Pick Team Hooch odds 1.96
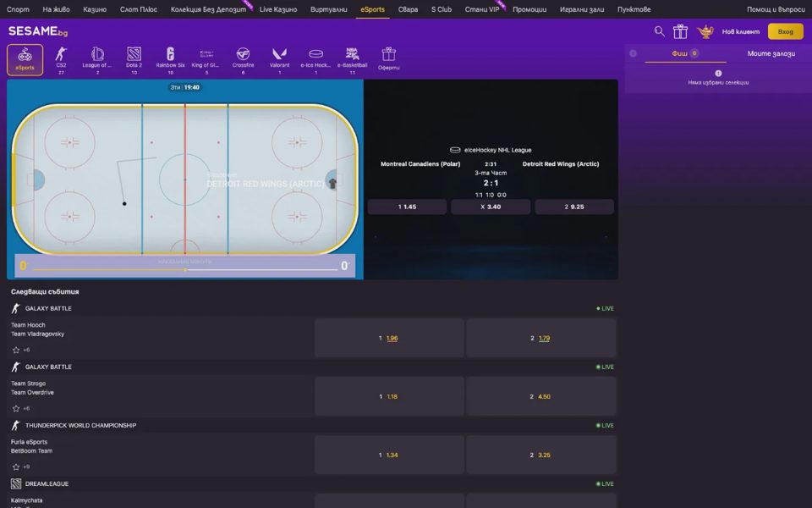The image size is (812, 508). coord(389,338)
